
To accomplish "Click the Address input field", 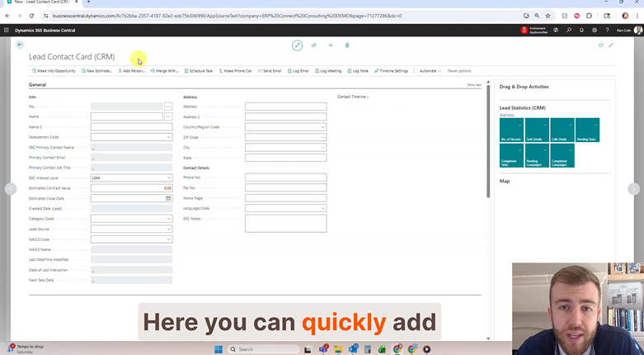I will [286, 106].
